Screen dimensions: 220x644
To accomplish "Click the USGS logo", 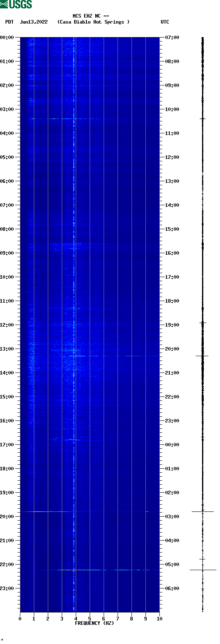I will pyautogui.click(x=16, y=4).
